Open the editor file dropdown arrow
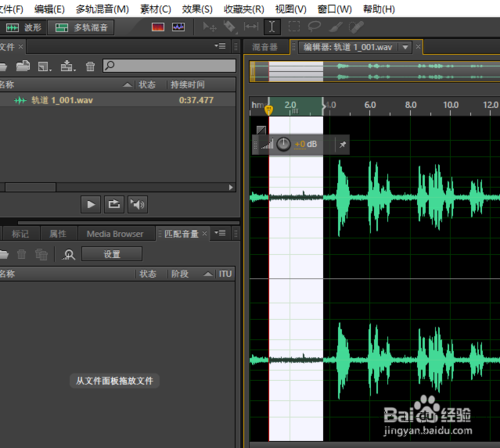 pyautogui.click(x=405, y=47)
